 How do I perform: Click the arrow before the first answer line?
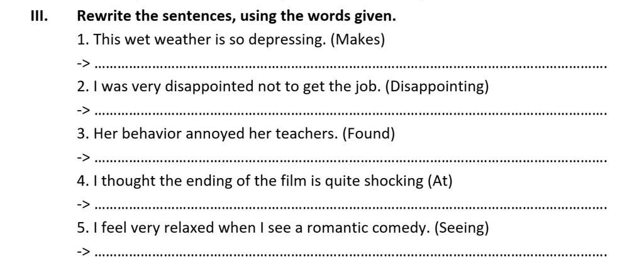(x=84, y=64)
